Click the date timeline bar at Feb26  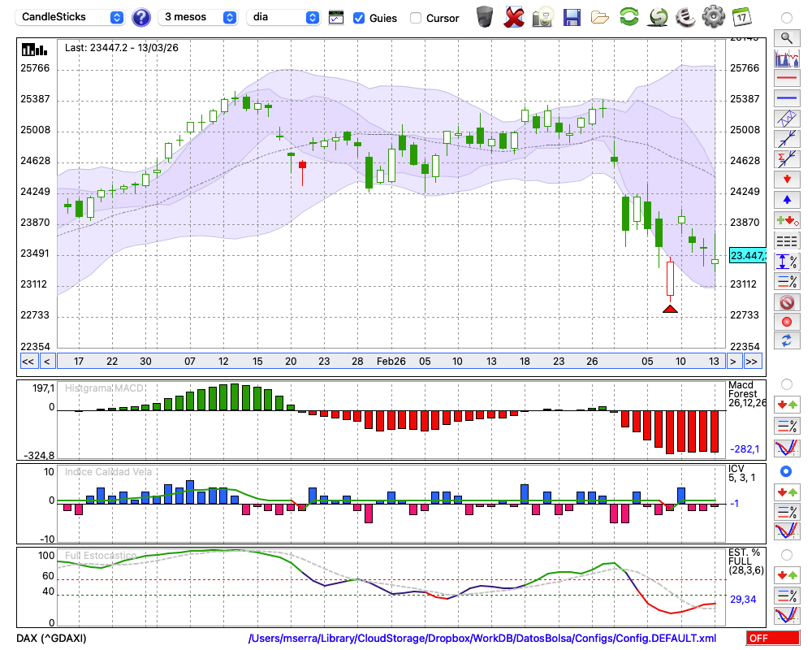(x=392, y=361)
